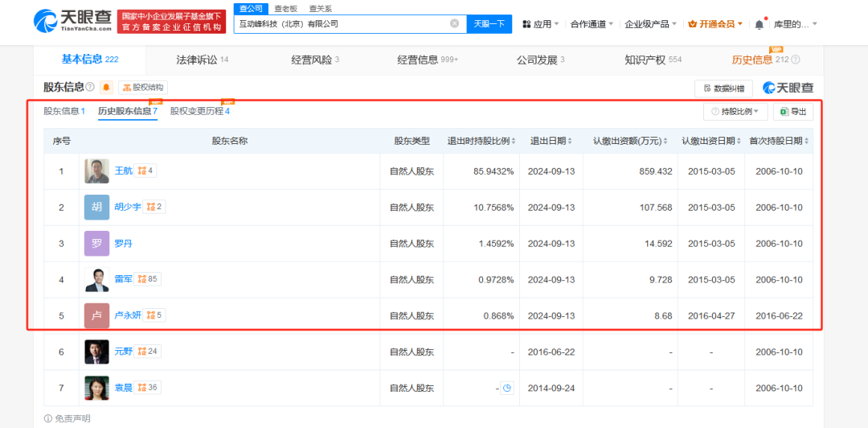
Task: Open 雷军's related companies badge showing 85
Action: [147, 279]
